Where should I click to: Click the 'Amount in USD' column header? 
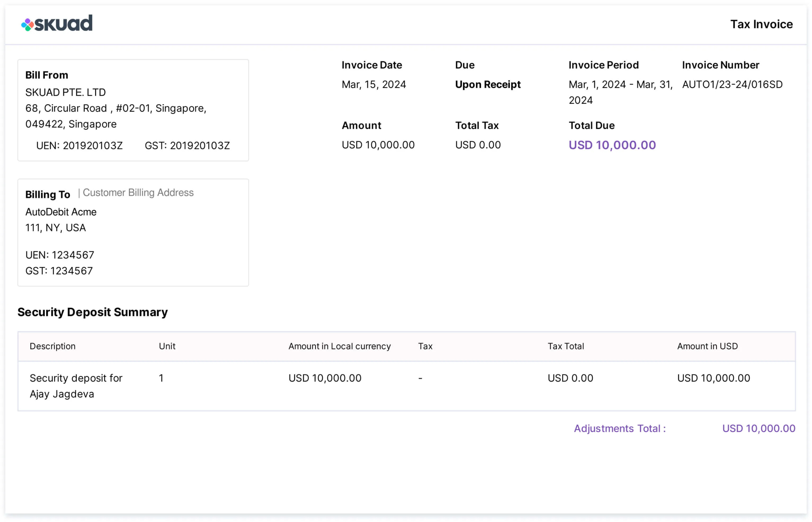point(707,346)
